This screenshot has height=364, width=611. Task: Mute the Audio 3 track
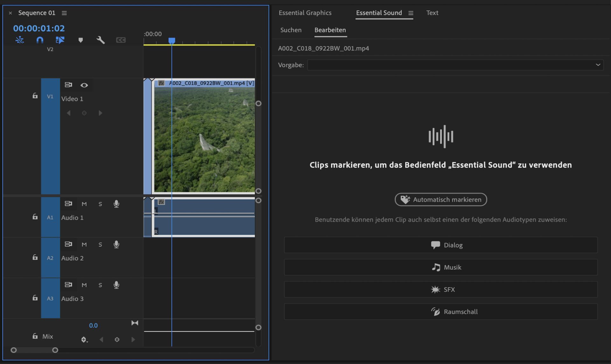84,285
